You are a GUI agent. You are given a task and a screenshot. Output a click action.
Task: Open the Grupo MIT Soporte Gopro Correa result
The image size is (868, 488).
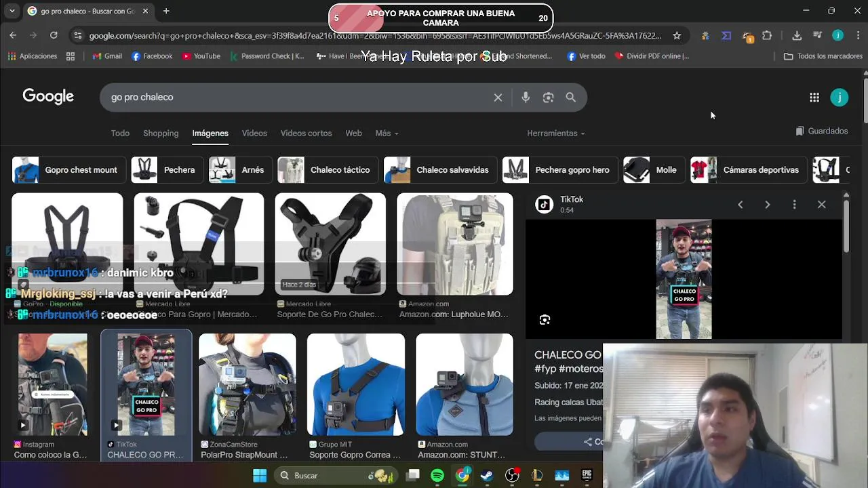click(x=356, y=384)
